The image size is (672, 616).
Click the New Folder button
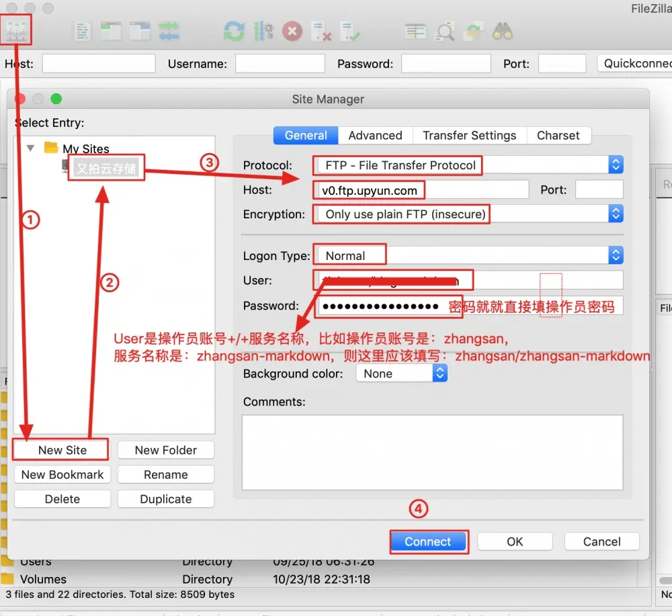point(166,450)
